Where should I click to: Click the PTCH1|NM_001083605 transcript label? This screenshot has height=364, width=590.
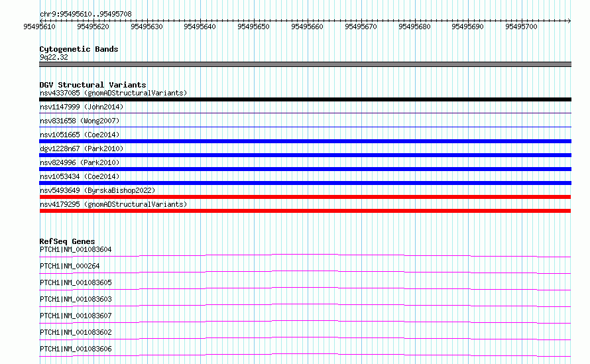(x=76, y=282)
